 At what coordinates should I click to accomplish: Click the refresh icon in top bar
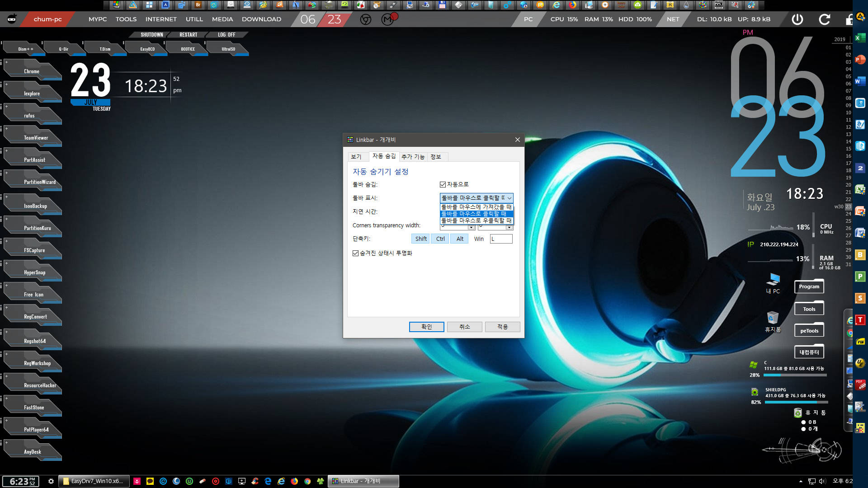824,19
